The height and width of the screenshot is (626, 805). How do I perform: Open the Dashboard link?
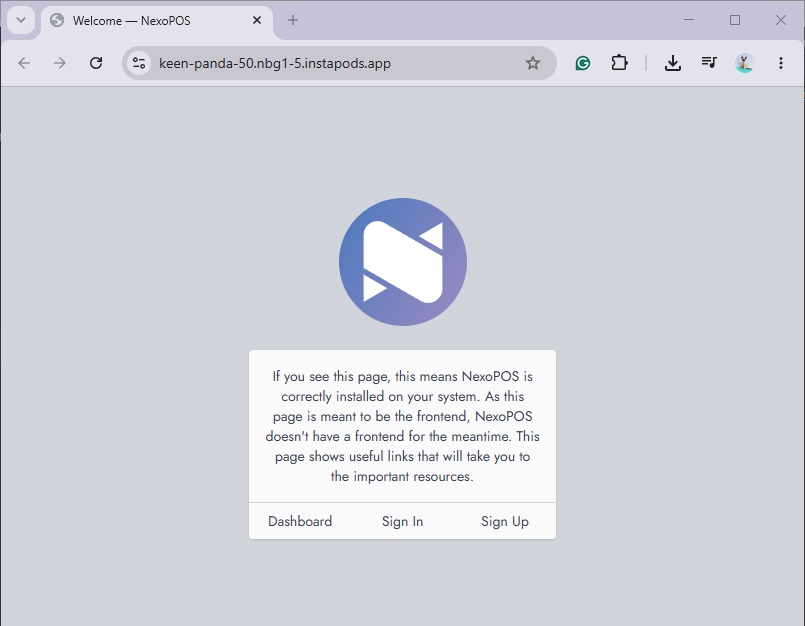pyautogui.click(x=300, y=521)
